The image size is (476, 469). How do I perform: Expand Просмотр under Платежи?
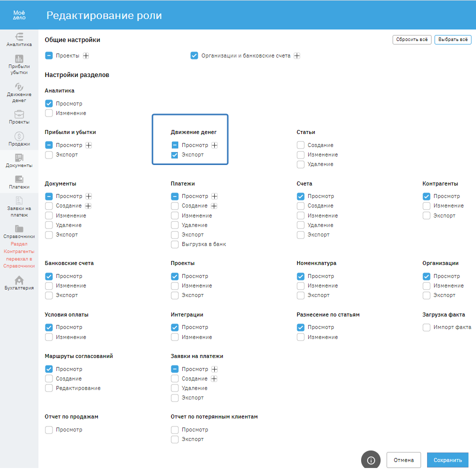coord(215,196)
